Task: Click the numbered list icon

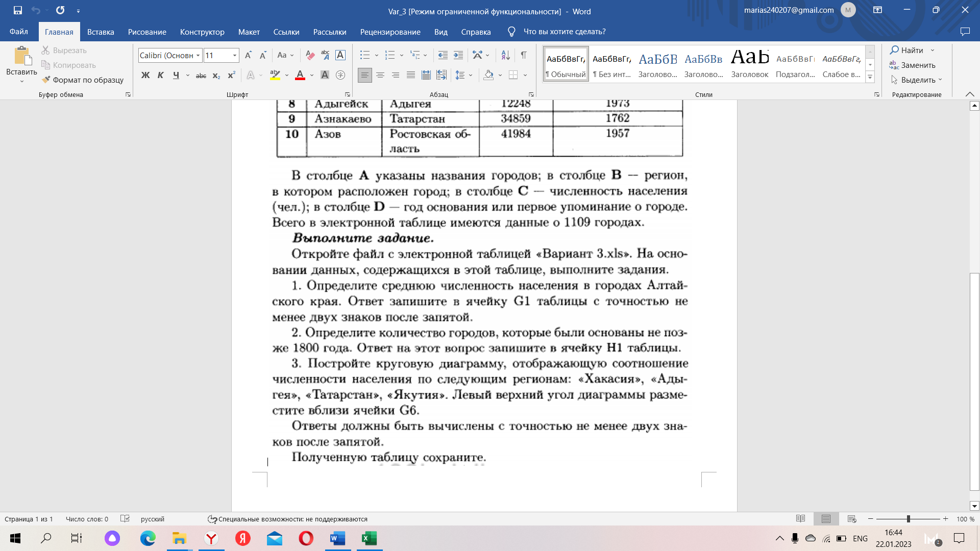Action: (390, 55)
